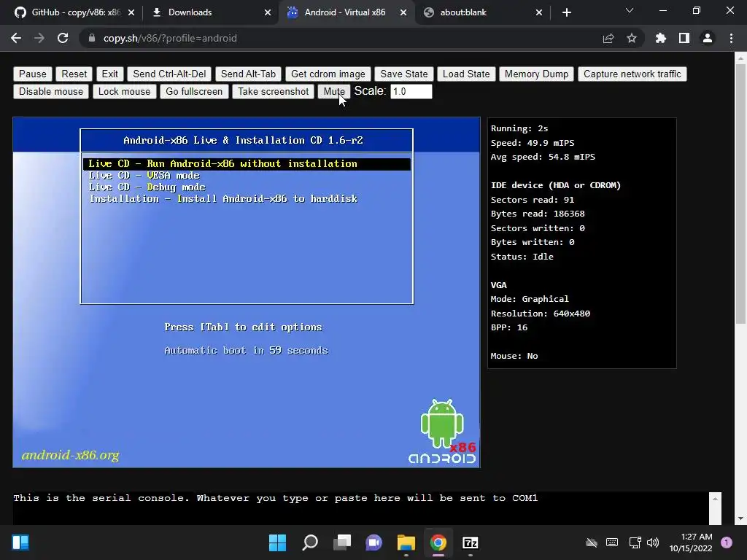
Task: Click the Exit button
Action: coord(110,74)
